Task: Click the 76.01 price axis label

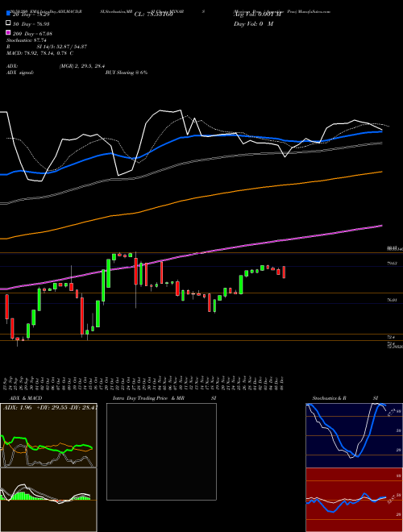Action: tap(392, 300)
